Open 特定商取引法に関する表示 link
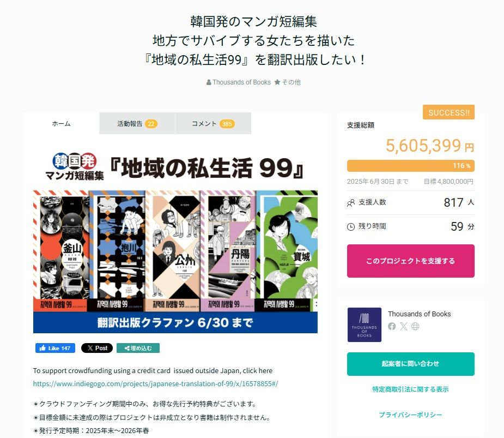This screenshot has width=504, height=438. tap(410, 389)
